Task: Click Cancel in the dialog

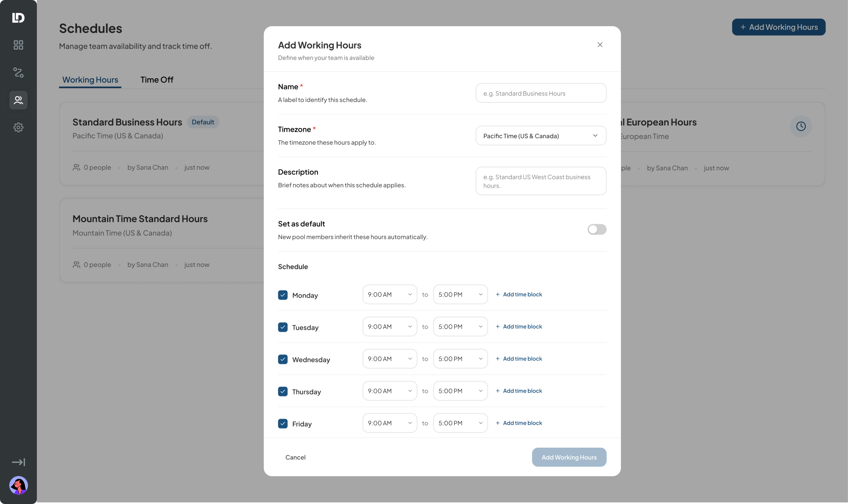Action: pos(295,457)
